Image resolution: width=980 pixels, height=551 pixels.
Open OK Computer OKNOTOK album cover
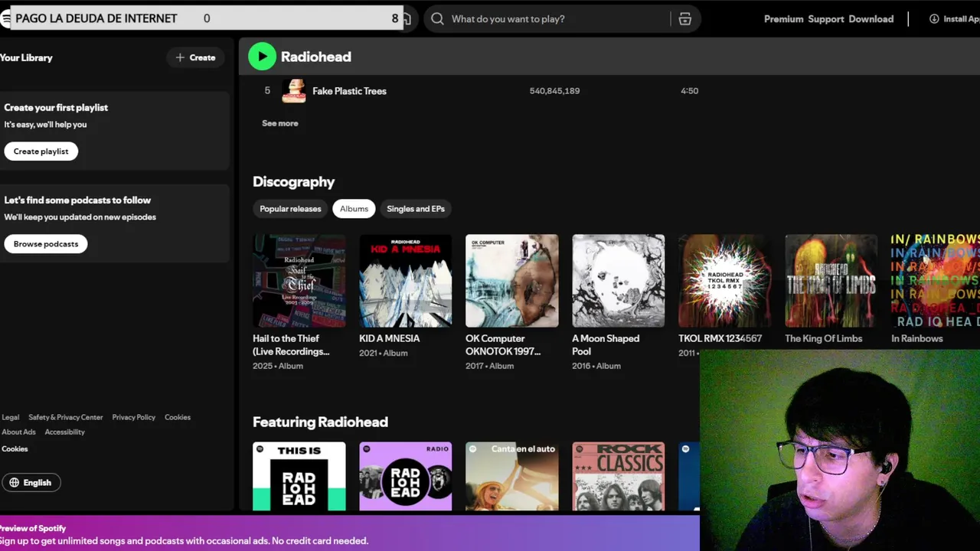[x=512, y=281]
